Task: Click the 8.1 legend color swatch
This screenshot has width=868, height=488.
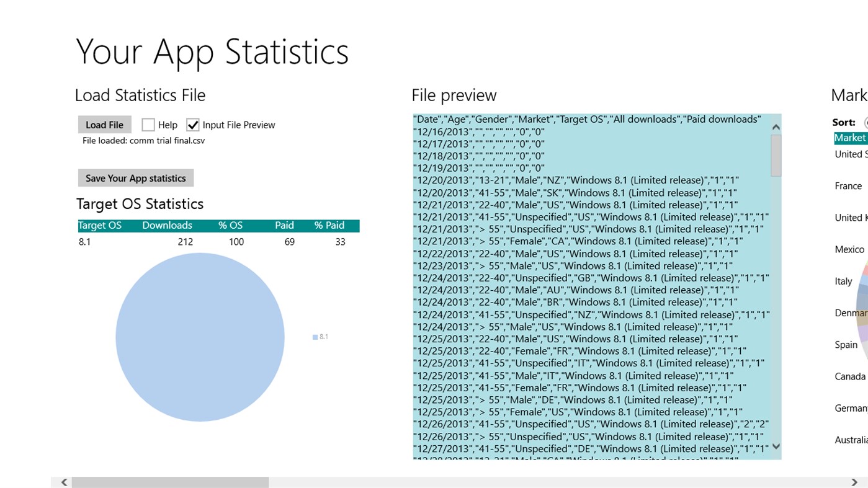Action: [314, 337]
